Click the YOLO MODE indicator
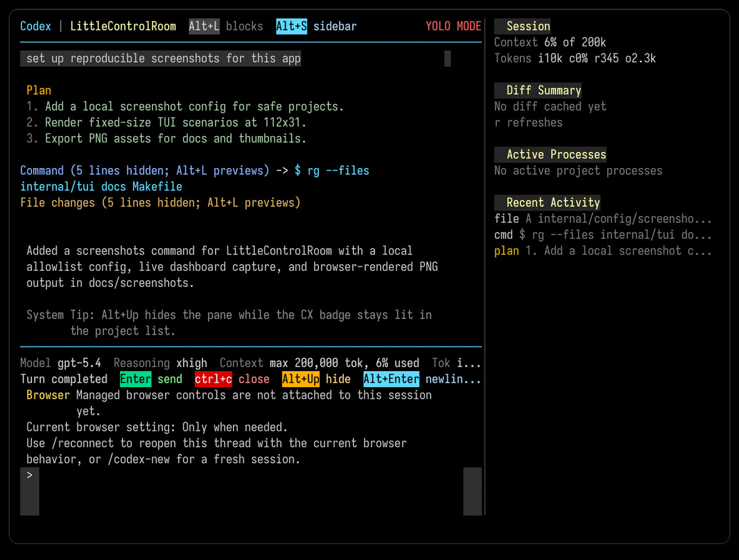Viewport: 739px width, 560px height. (x=453, y=26)
